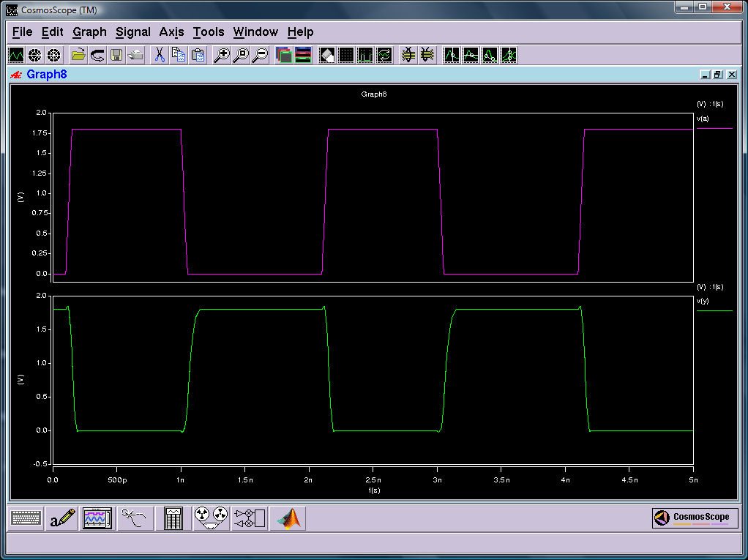The image size is (748, 560).
Task: Click the open folder icon in toolbar
Action: click(78, 55)
